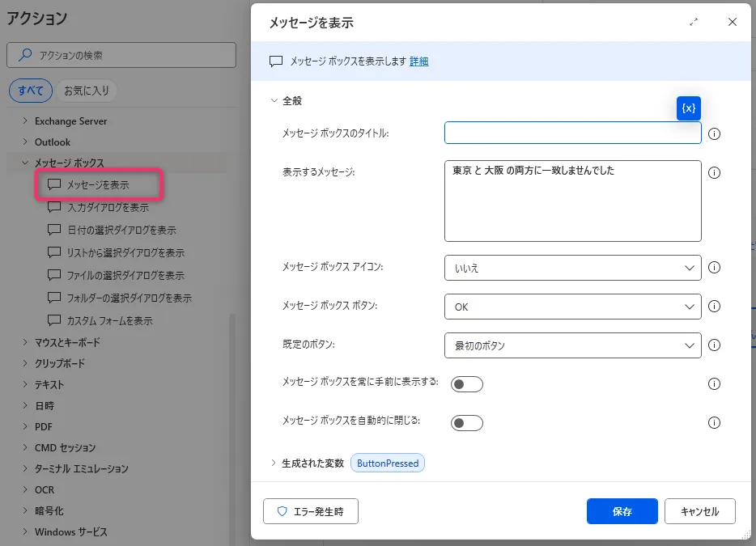Viewport: 756px width, 546px height.
Task: Expand the dialog with the resize icon
Action: click(694, 23)
